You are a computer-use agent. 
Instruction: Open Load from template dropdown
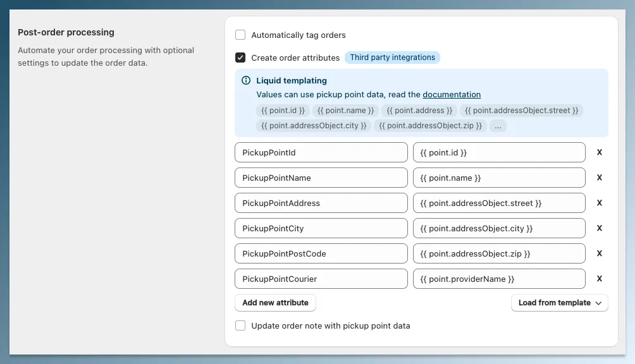[x=560, y=303]
